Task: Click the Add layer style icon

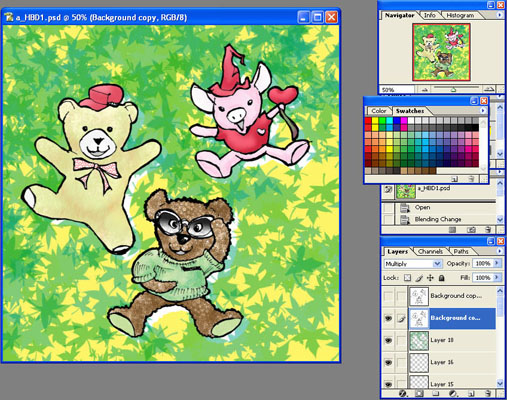Action: 402,394
